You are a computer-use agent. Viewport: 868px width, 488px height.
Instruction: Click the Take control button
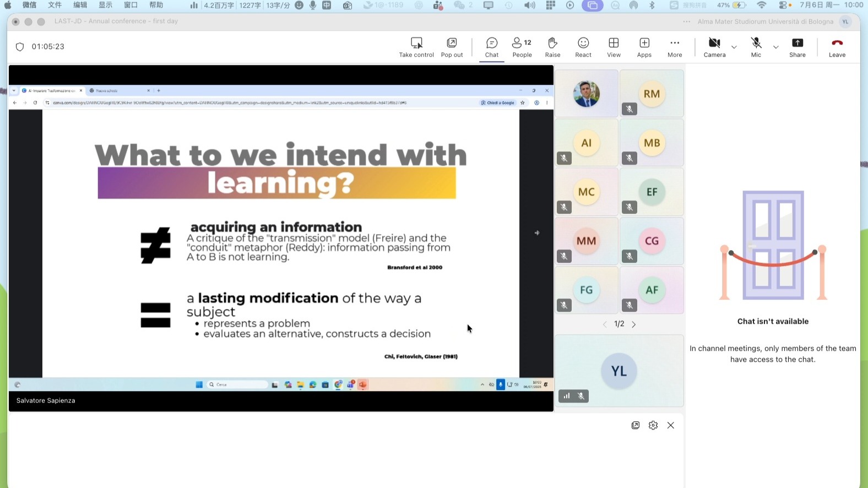[x=416, y=47]
